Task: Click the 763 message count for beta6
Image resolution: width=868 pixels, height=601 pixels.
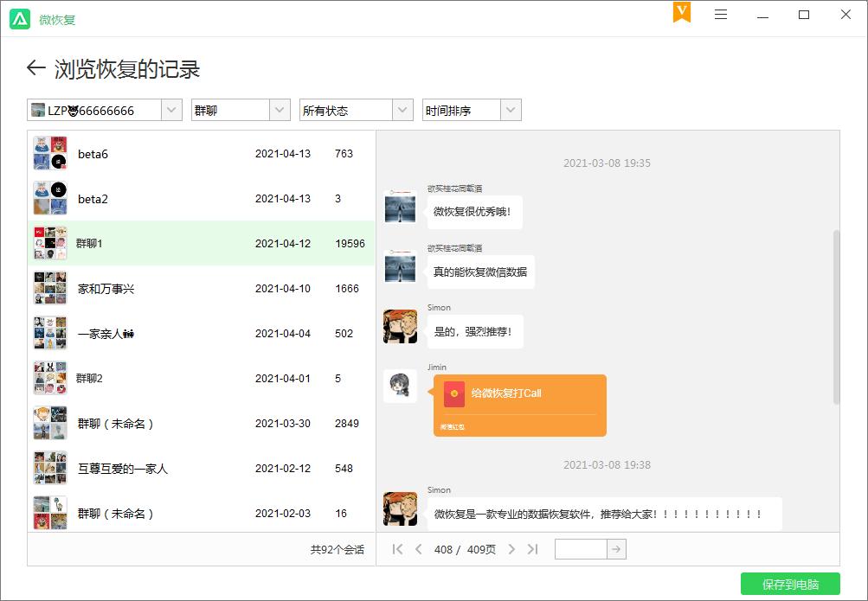Action: click(x=344, y=154)
